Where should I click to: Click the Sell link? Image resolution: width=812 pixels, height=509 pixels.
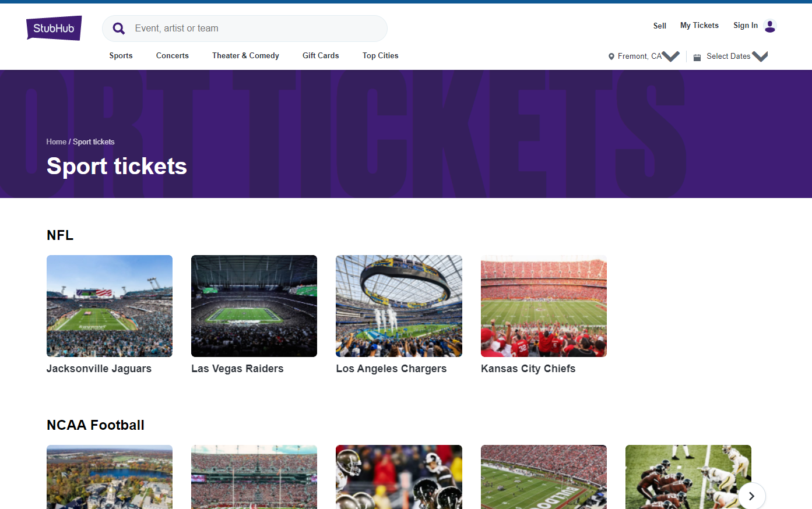tap(660, 26)
